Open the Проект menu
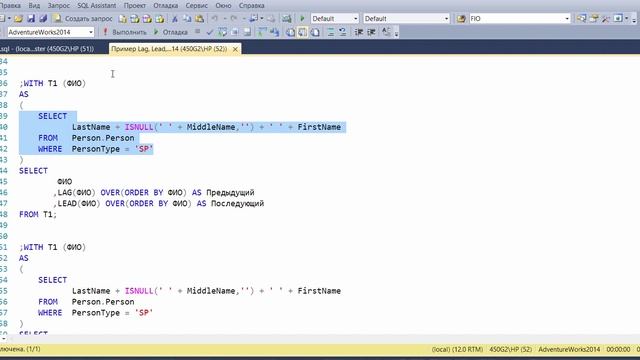The height and width of the screenshot is (360, 640). tap(135, 5)
